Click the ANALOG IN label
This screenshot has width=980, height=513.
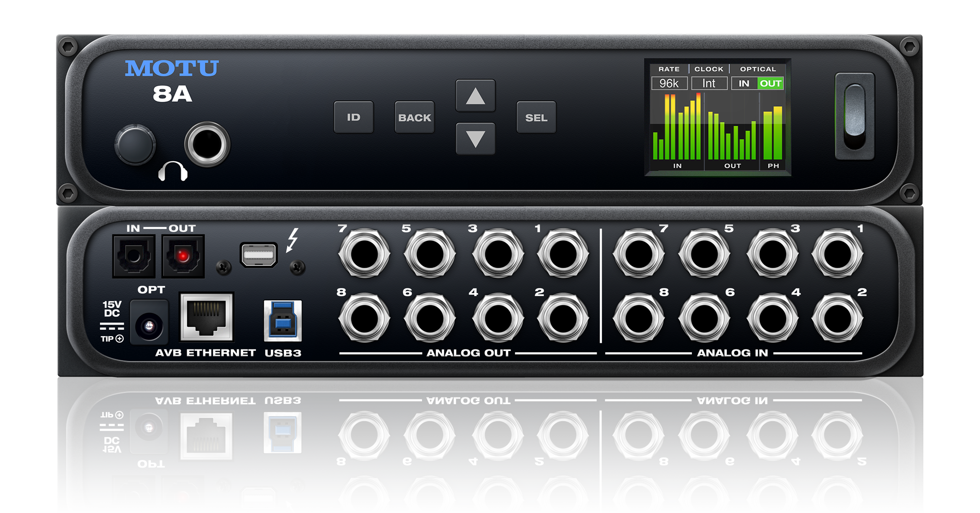click(732, 353)
